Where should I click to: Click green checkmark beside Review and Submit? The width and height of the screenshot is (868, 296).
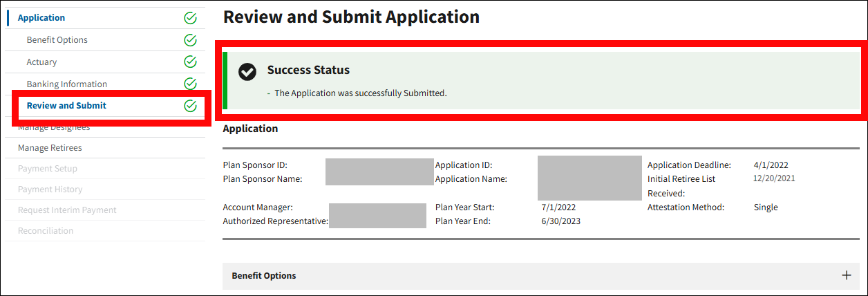191,106
